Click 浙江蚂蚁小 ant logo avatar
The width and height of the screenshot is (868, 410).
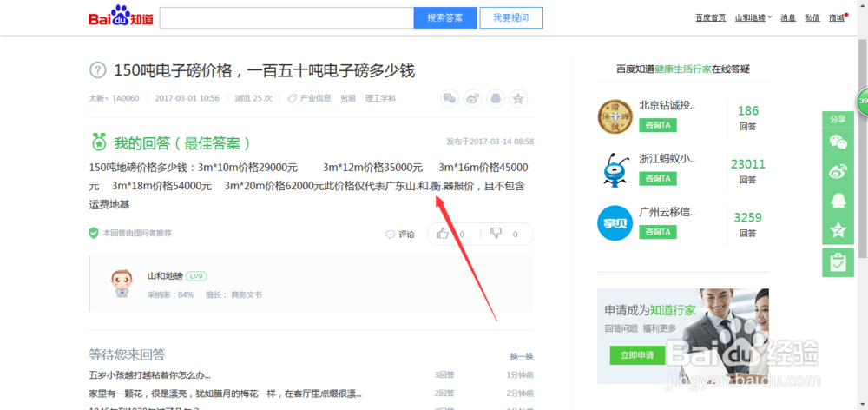click(x=615, y=169)
